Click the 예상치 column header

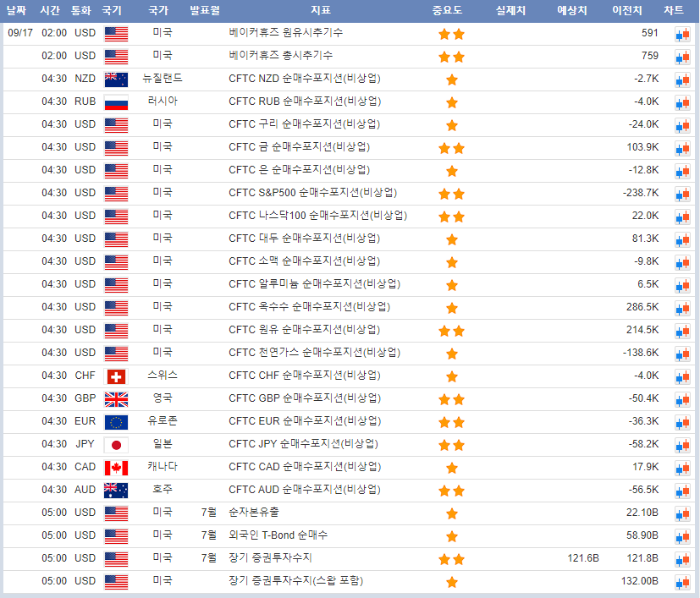574,11
